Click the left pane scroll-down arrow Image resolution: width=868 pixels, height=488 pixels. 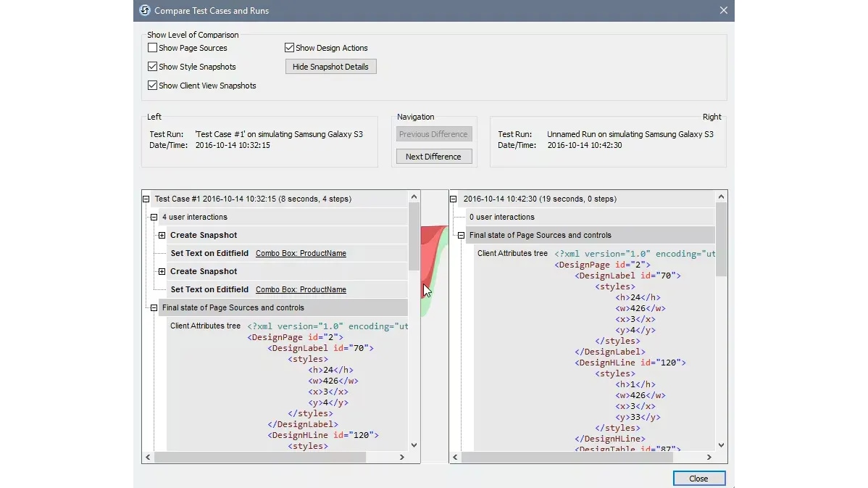[414, 445]
